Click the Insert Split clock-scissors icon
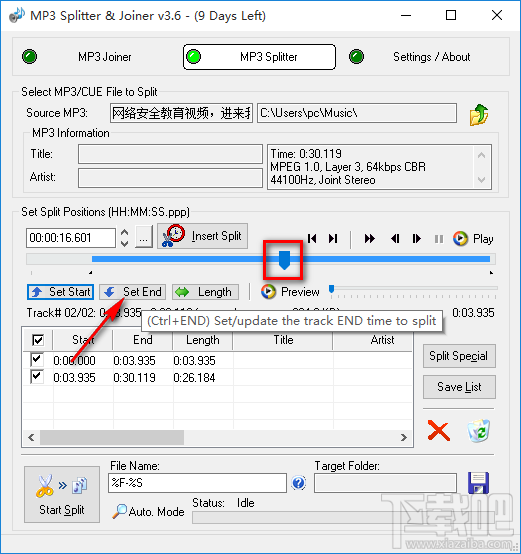This screenshot has width=521, height=554. (173, 236)
